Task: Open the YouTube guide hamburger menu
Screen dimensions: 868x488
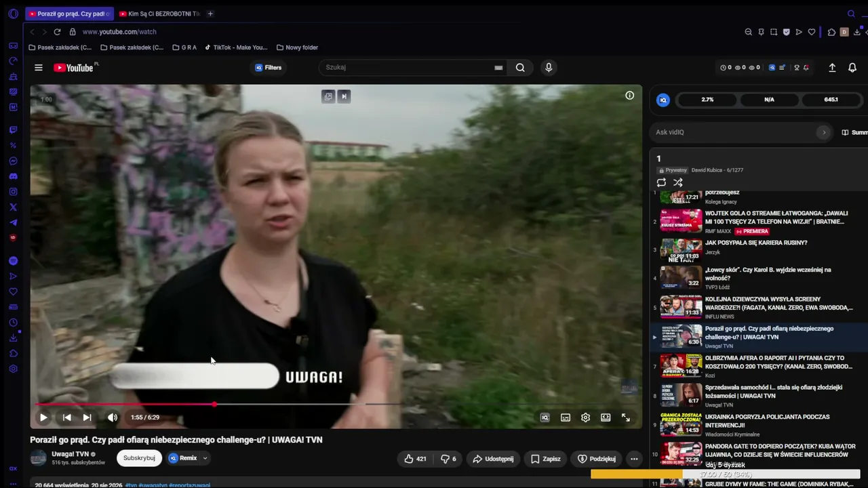Action: click(x=39, y=68)
